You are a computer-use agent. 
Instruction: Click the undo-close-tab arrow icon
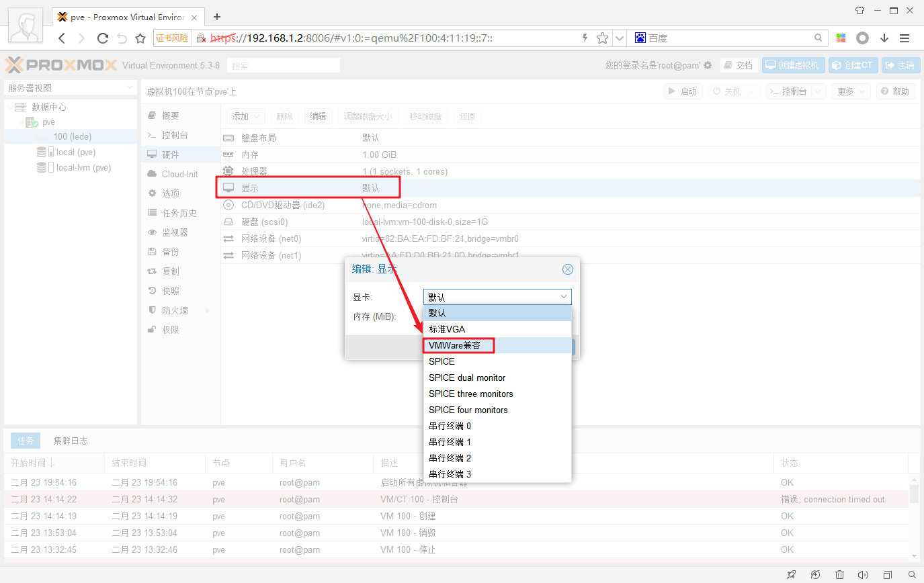point(122,38)
